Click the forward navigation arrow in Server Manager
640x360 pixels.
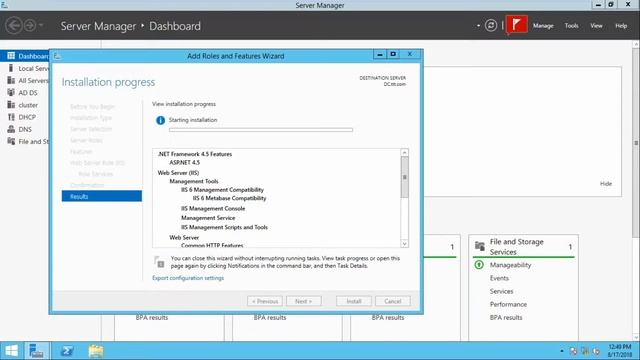click(x=30, y=26)
